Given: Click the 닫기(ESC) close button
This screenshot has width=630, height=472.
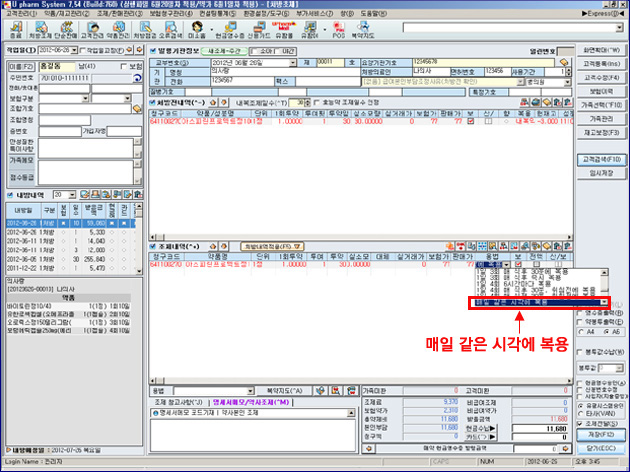Looking at the screenshot, I should pos(601,448).
